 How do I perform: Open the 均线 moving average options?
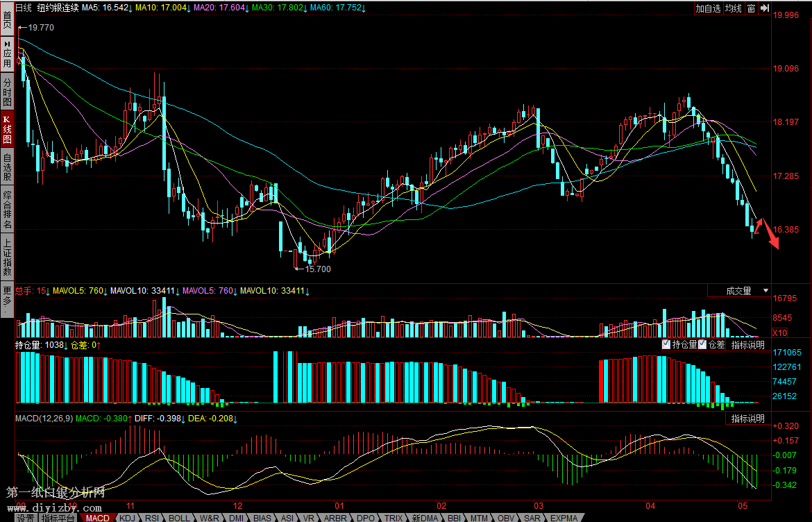[733, 8]
